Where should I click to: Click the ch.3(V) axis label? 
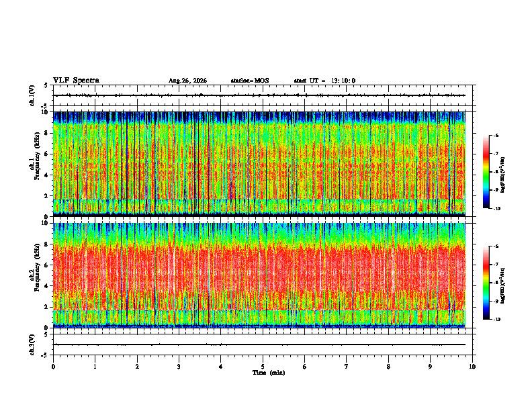(x=32, y=345)
